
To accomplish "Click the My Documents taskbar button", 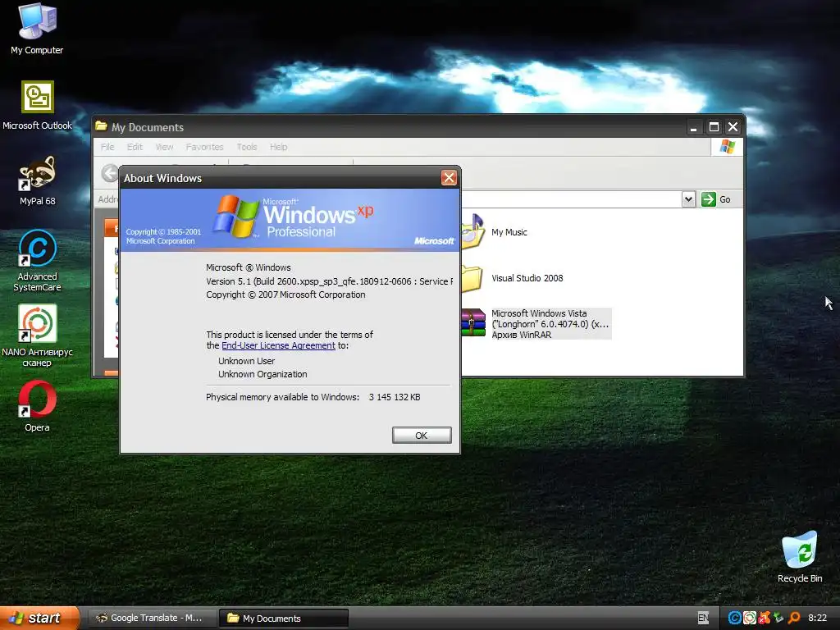I will tap(284, 618).
